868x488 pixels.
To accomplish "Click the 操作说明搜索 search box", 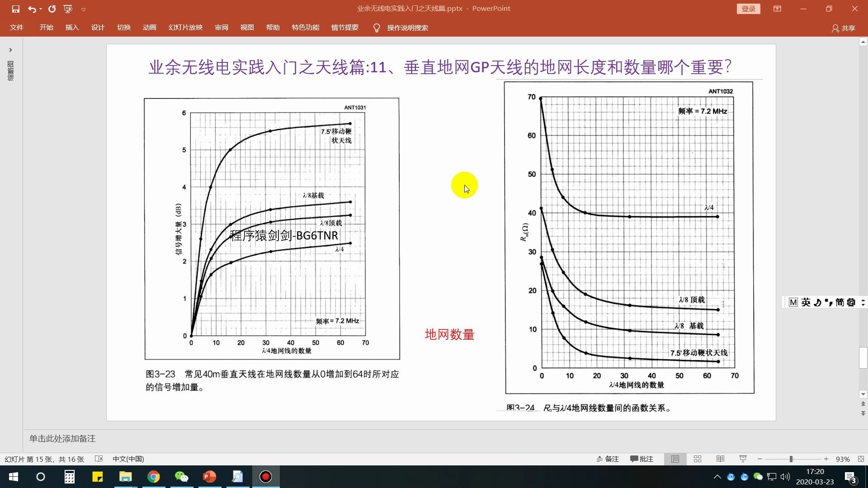I will point(407,28).
